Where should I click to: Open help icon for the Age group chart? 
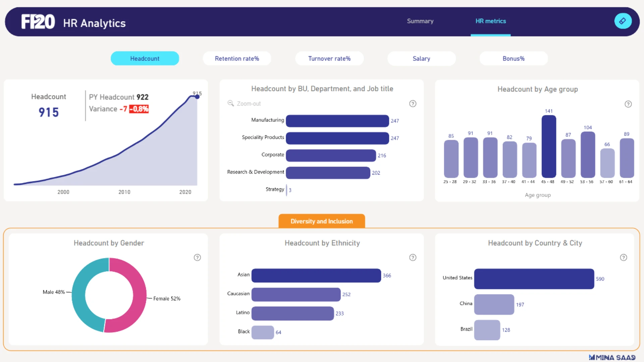[628, 104]
